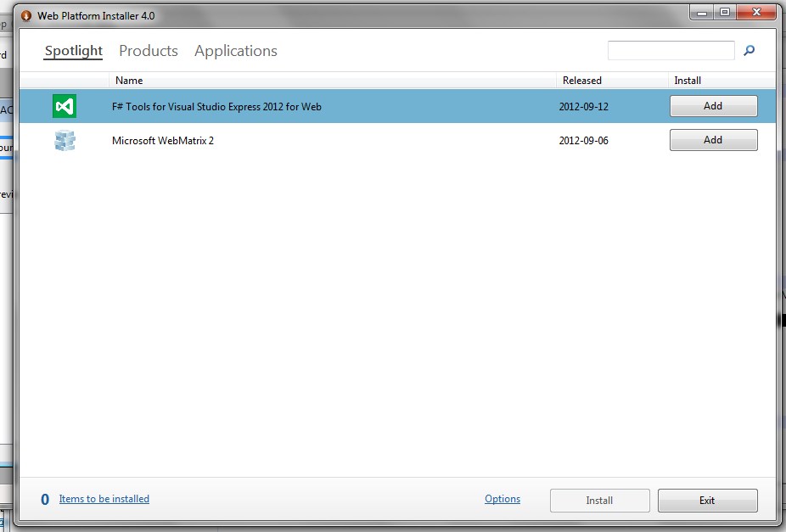The width and height of the screenshot is (786, 532).
Task: Exit the Web Platform Installer
Action: coord(707,501)
